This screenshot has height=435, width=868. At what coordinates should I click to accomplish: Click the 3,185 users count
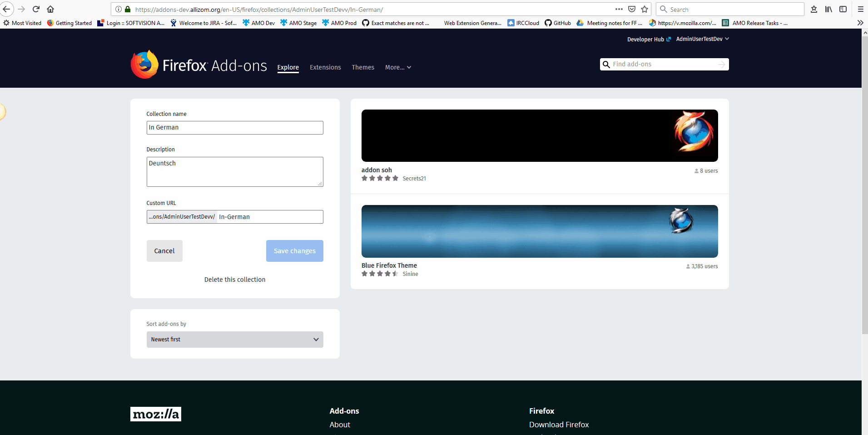702,266
